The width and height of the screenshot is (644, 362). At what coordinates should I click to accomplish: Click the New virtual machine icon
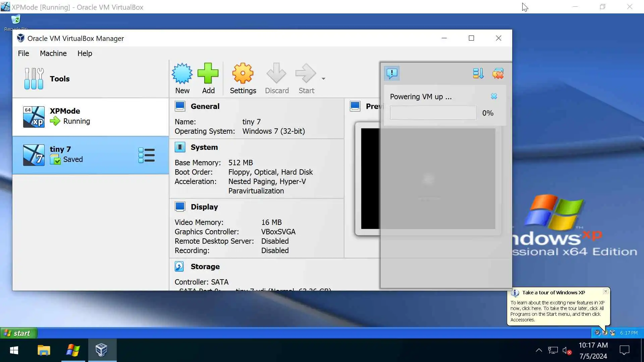tap(182, 74)
